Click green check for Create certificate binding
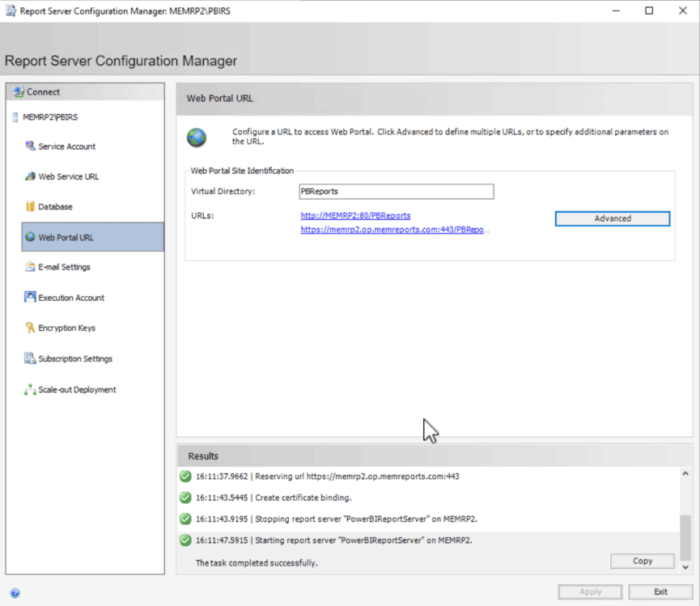 point(185,498)
